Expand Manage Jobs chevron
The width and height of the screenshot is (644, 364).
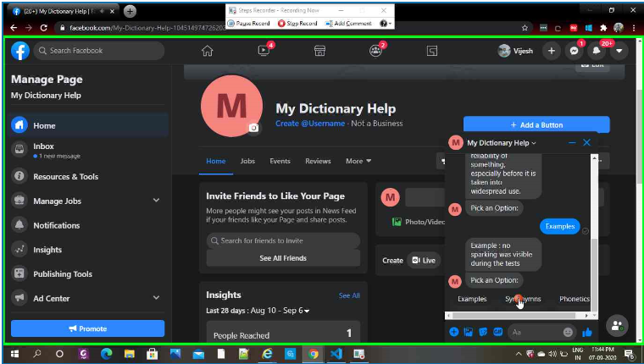coord(156,201)
